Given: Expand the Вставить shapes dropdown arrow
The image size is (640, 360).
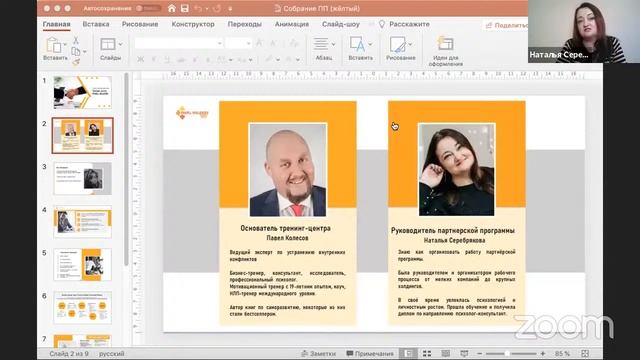Looking at the screenshot, I should coord(370,44).
